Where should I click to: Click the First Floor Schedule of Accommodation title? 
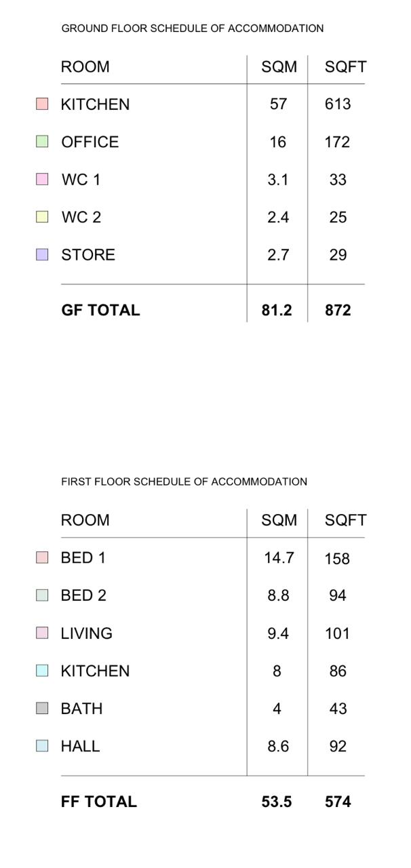pos(184,482)
